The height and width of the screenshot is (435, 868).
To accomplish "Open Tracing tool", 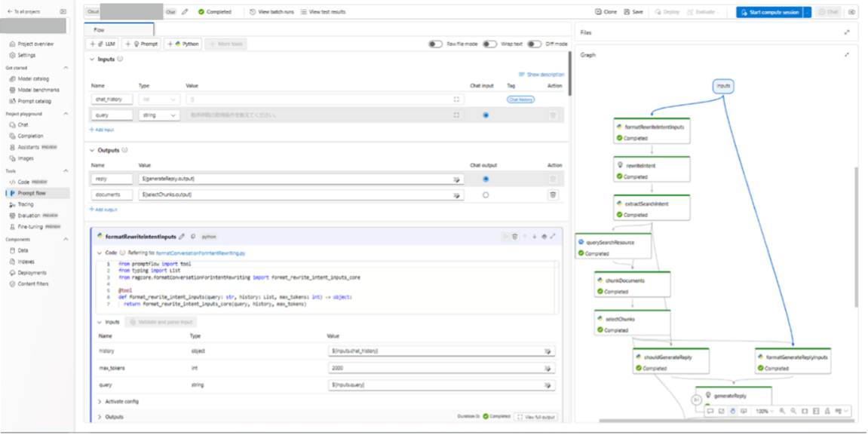I will (x=26, y=204).
